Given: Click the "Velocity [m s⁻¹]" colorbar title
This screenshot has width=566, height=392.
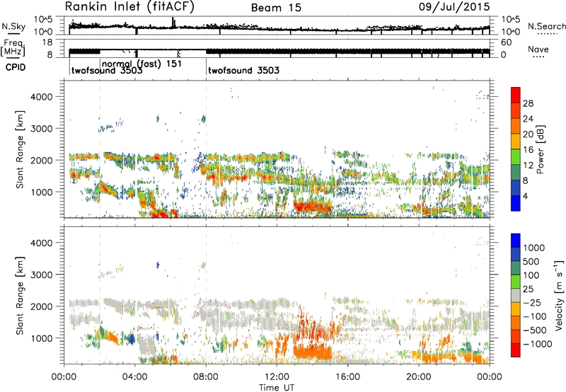Looking at the screenshot, I should click(559, 295).
